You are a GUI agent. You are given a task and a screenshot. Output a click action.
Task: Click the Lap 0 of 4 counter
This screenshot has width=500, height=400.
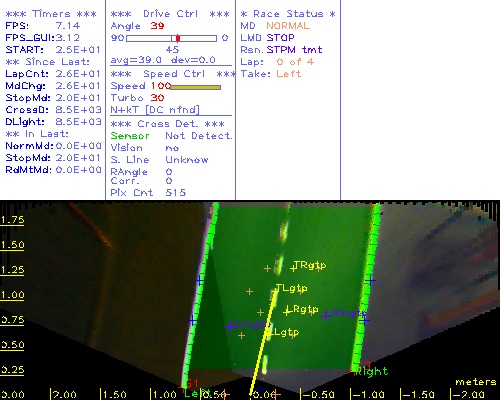coord(295,62)
